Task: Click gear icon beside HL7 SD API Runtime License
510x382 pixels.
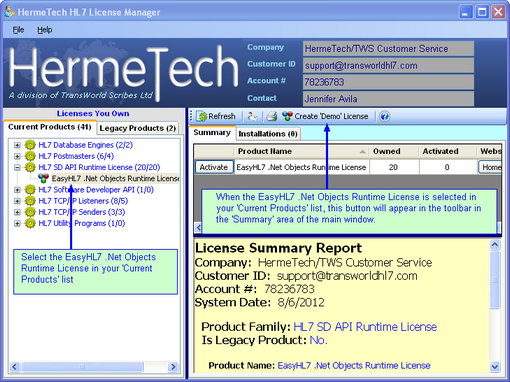Action: (30, 167)
